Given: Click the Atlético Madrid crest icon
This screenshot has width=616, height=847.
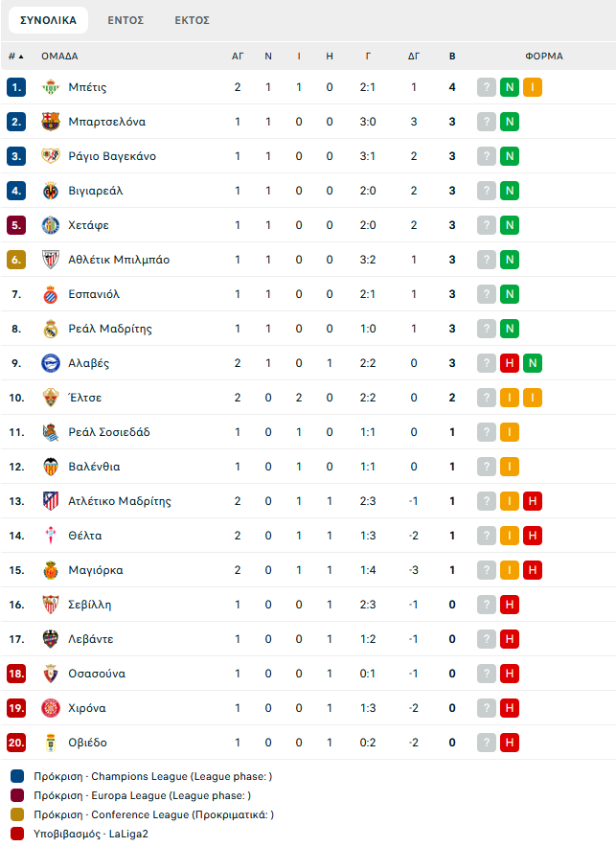Looking at the screenshot, I should pos(51,501).
